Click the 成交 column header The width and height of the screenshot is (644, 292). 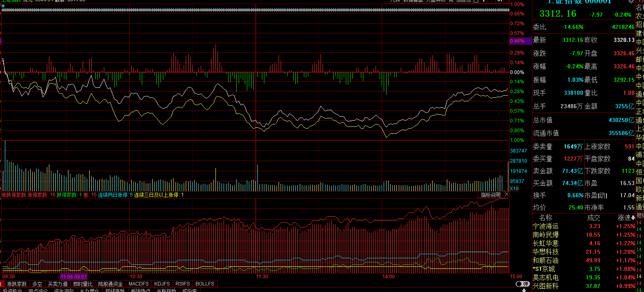coord(593,218)
